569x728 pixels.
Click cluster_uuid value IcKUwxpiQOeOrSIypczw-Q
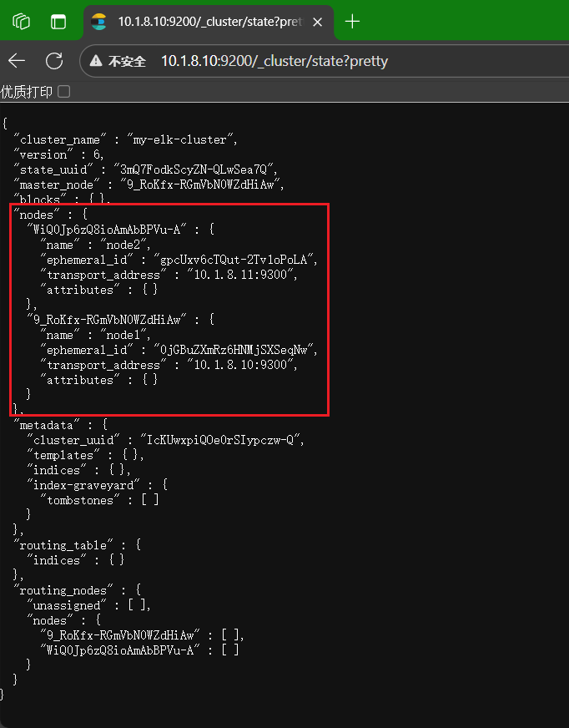pyautogui.click(x=220, y=440)
